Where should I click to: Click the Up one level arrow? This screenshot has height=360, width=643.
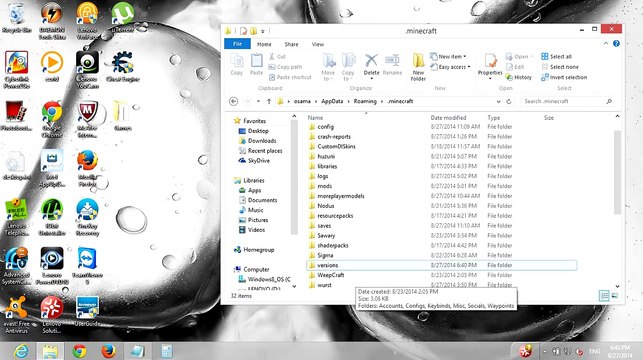(x=269, y=101)
